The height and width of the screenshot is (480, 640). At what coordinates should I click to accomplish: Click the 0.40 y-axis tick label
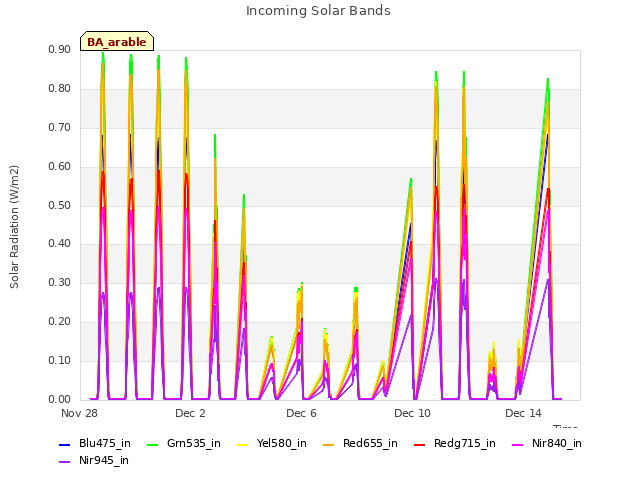click(60, 243)
